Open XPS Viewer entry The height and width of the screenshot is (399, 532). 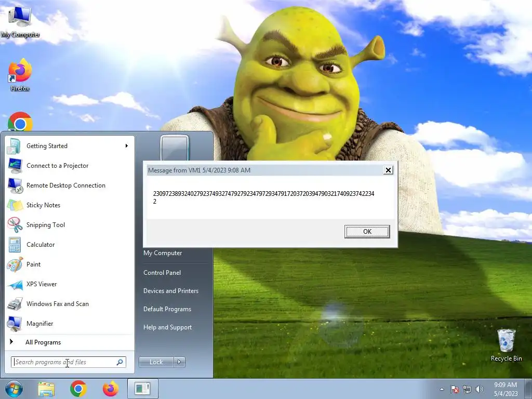[70, 284]
